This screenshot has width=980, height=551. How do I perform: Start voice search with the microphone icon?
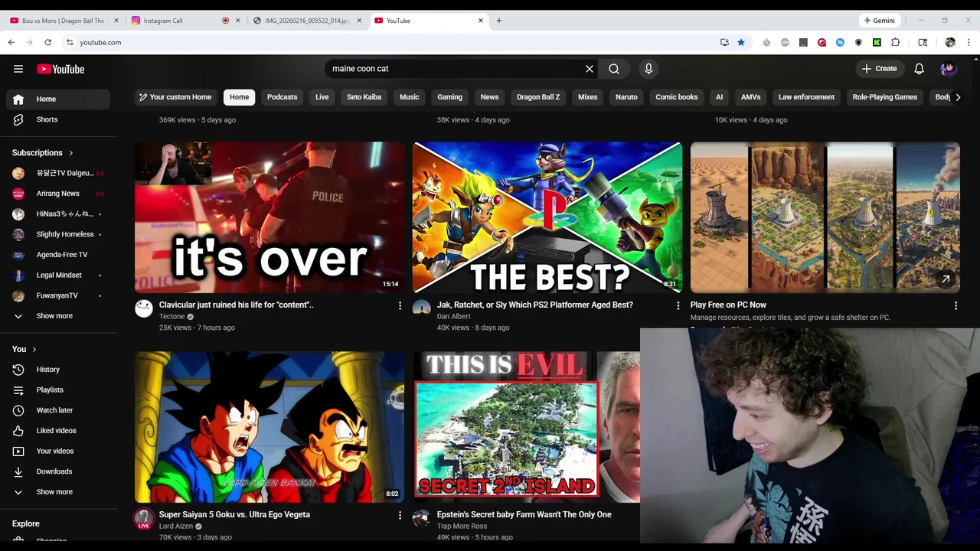pos(648,69)
